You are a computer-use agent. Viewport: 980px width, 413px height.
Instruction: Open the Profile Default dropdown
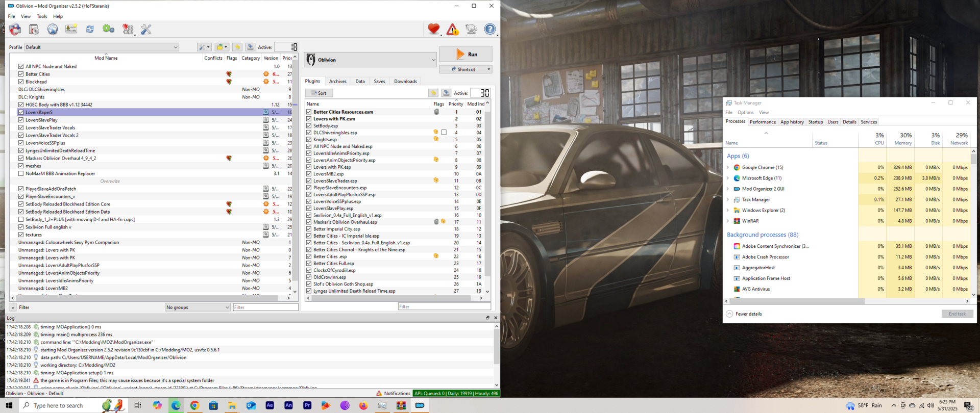point(102,47)
